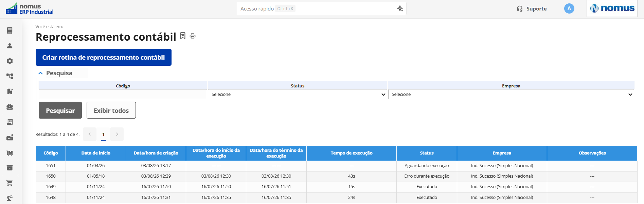This screenshot has width=644, height=204.
Task: Go to next results page arrow
Action: tap(117, 134)
